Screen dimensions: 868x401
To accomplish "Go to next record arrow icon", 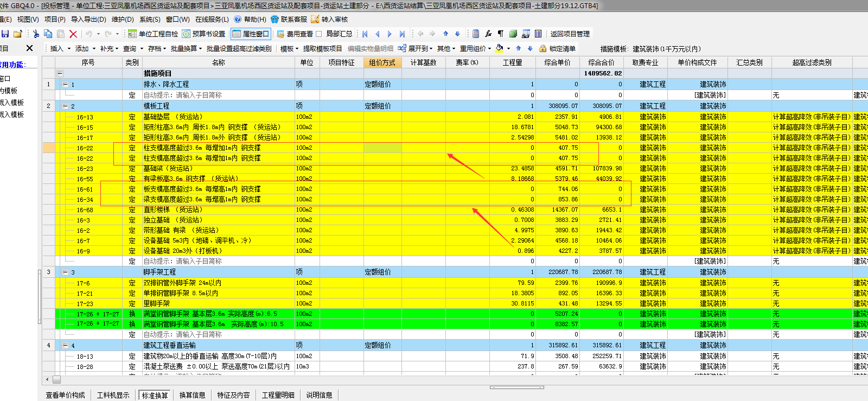I will [390, 34].
